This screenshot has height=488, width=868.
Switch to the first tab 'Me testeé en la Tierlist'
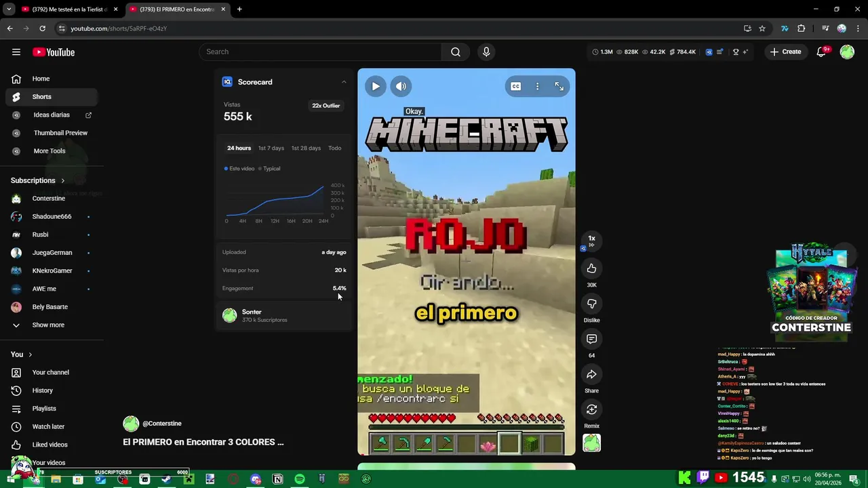(69, 9)
